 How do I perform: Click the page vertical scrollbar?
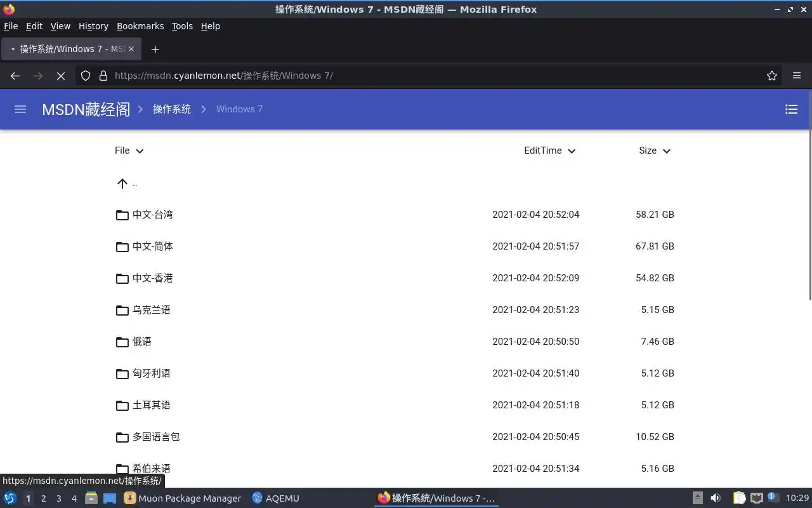tap(809, 194)
